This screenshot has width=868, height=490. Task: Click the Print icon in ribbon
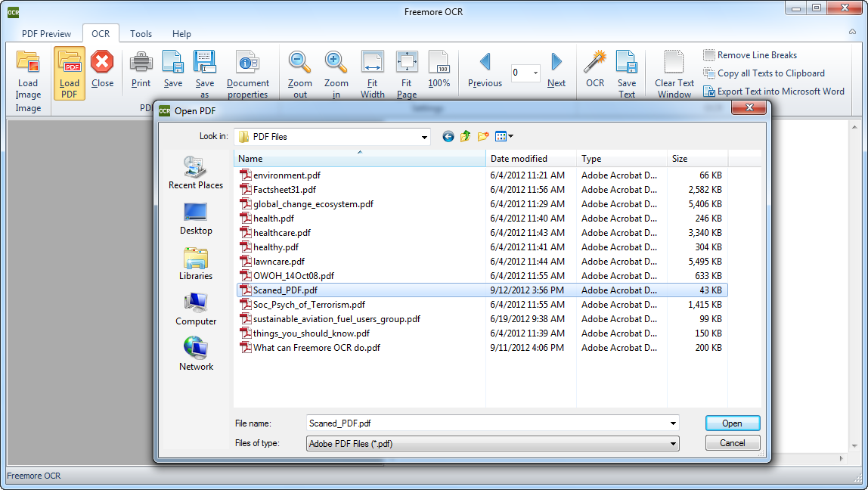pos(141,62)
